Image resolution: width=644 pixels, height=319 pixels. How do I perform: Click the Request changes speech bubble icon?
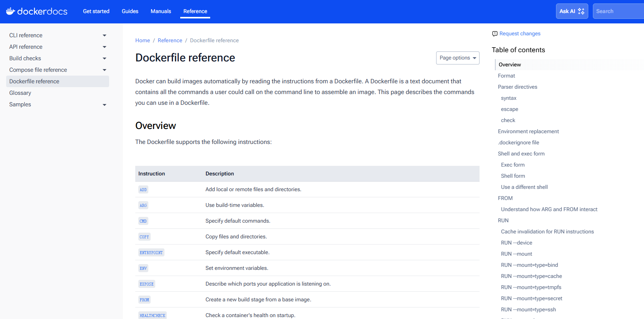[x=495, y=34]
